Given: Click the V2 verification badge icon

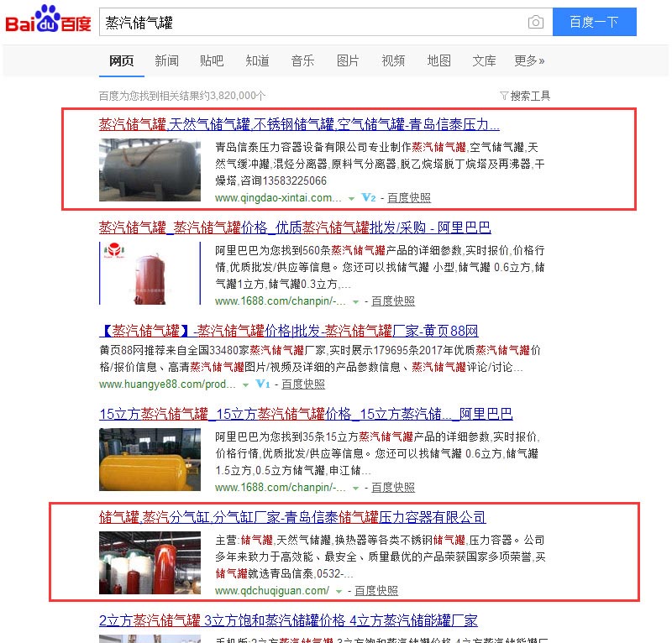Looking at the screenshot, I should (x=369, y=198).
